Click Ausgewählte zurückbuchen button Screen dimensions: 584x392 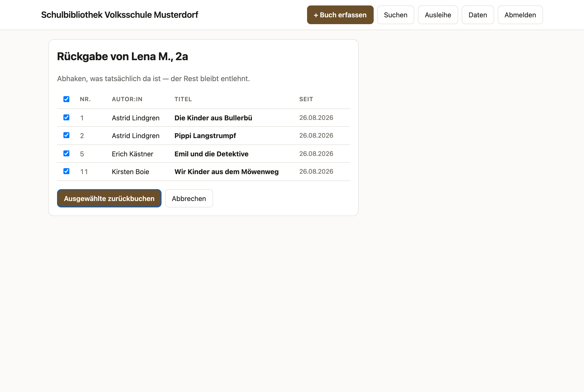point(109,198)
